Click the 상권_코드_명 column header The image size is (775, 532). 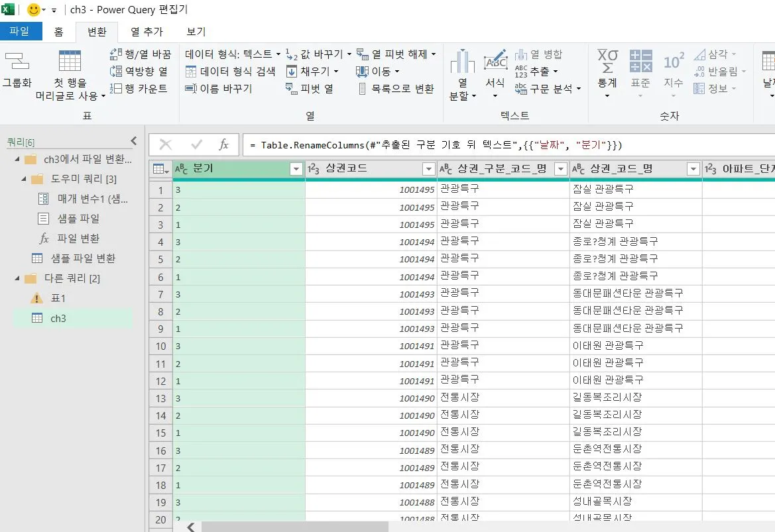635,168
